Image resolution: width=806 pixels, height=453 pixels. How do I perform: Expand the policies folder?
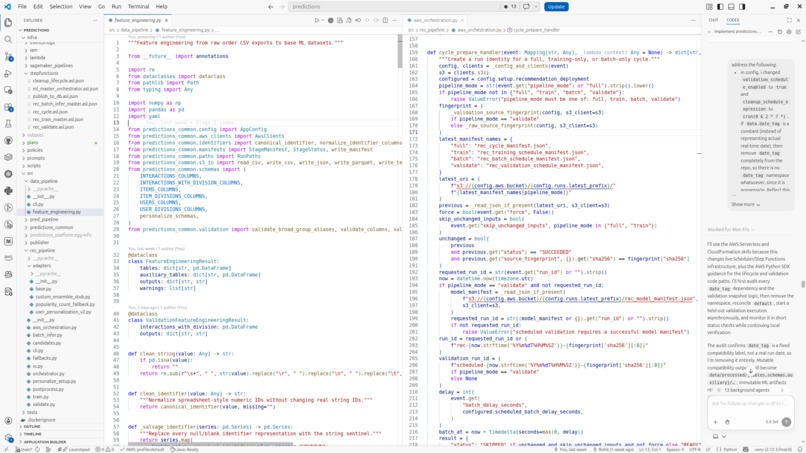pyautogui.click(x=33, y=150)
